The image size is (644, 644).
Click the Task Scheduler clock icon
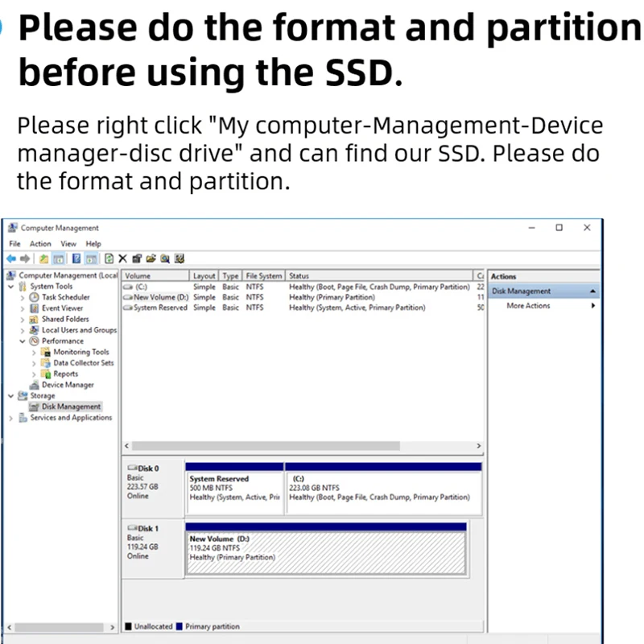[35, 297]
